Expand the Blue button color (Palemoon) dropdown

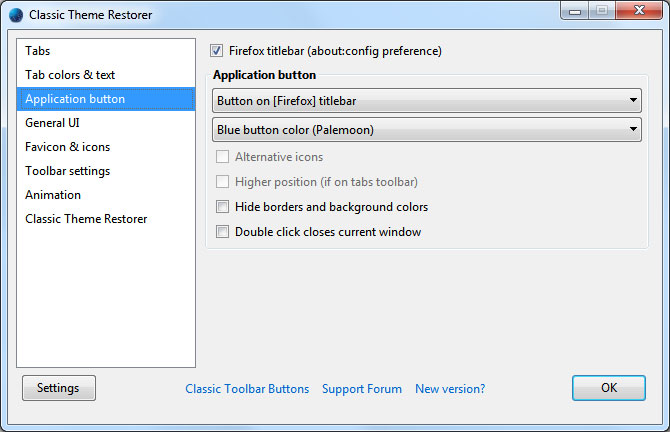point(427,129)
